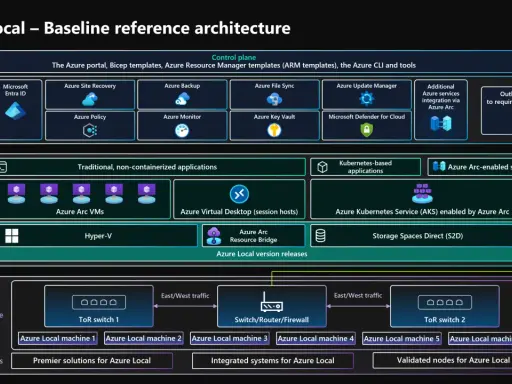Click the Azure File Sync icon
Image resolution: width=512 pixels, height=384 pixels.
click(x=274, y=99)
